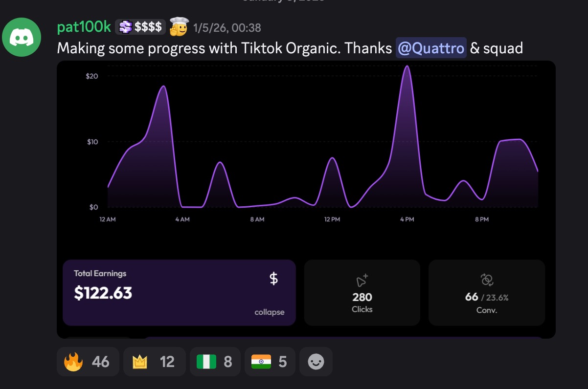Click the $$$$ role badge
This screenshot has height=389, width=588.
[141, 27]
